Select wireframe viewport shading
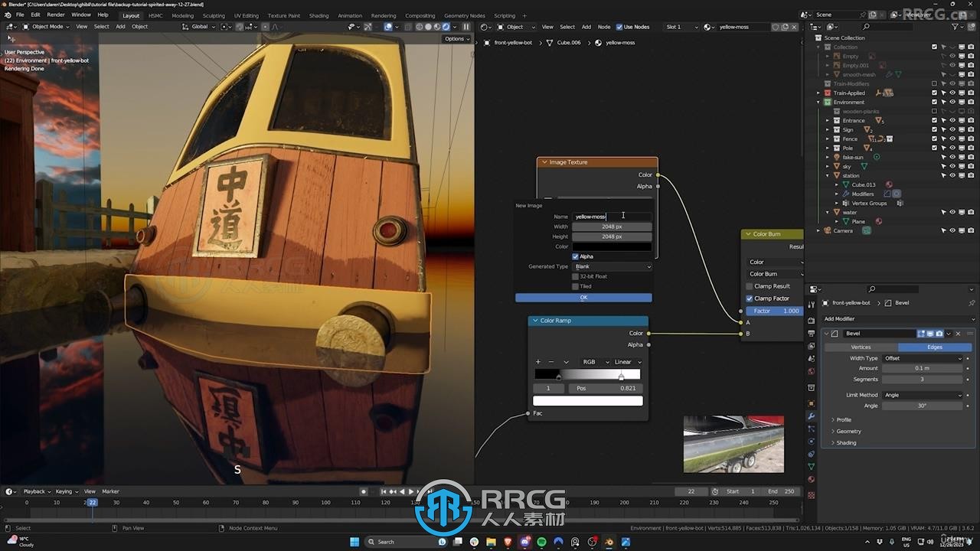The image size is (980, 551). 419,27
